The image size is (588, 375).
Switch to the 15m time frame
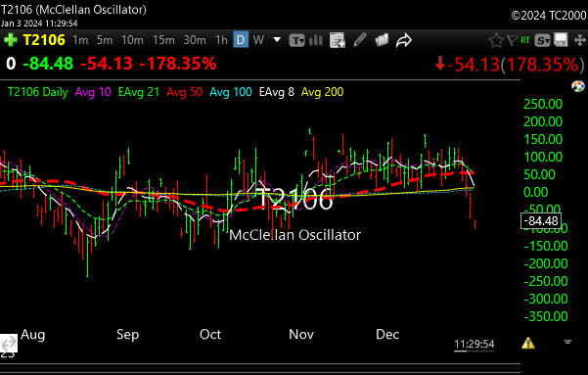163,40
